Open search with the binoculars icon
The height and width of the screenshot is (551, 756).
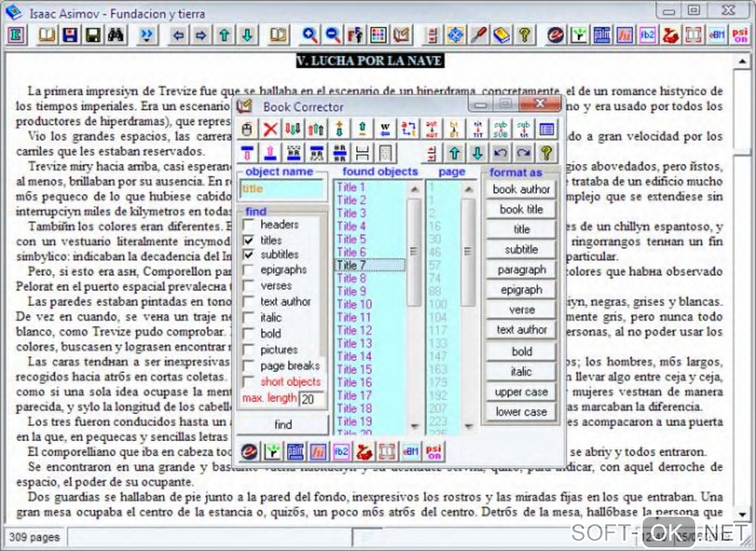[116, 35]
